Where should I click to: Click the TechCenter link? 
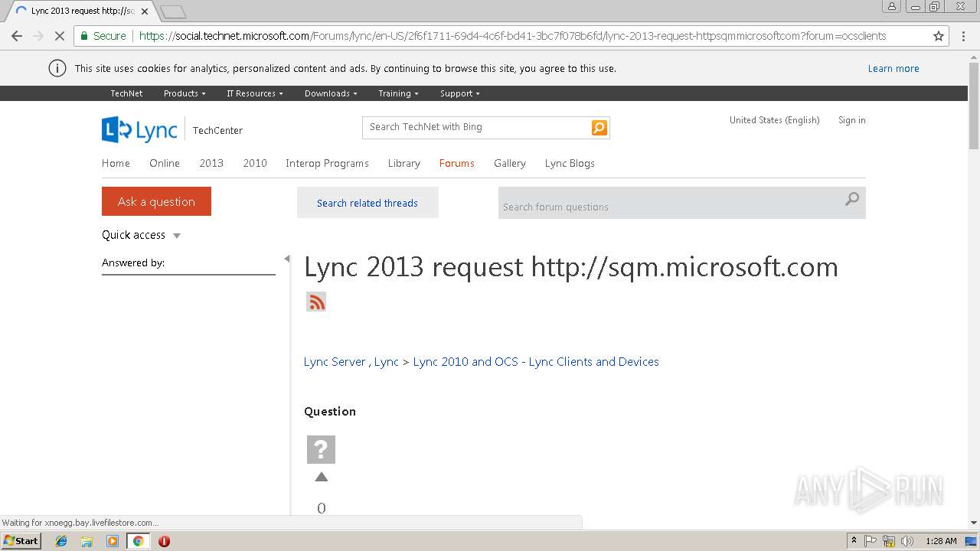pos(217,130)
